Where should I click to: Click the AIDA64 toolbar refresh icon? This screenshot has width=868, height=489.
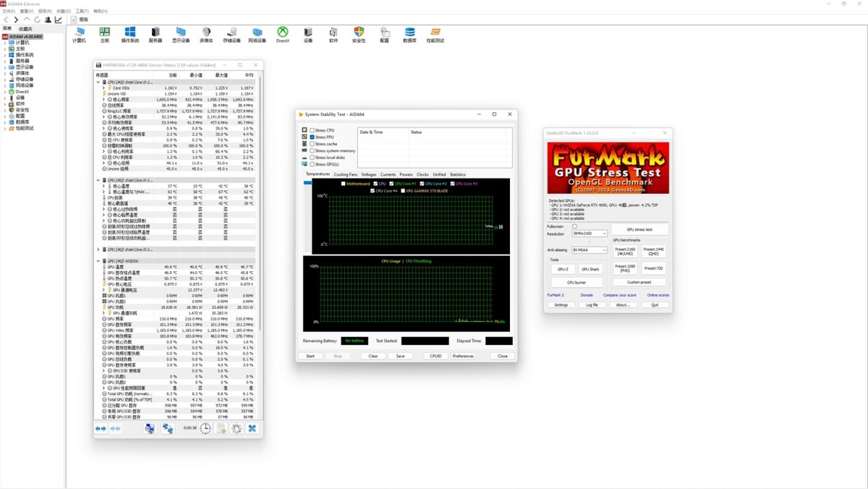pos(37,20)
